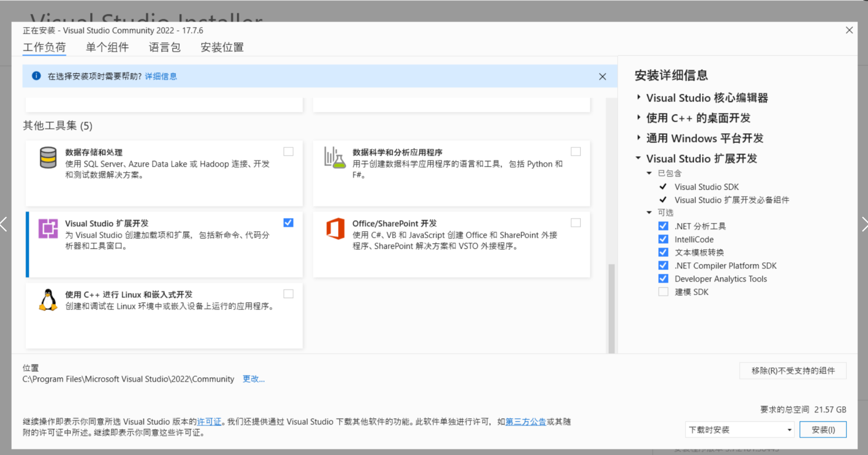Open the 详细信息 help link
Viewport: 868px width, 455px height.
(161, 76)
